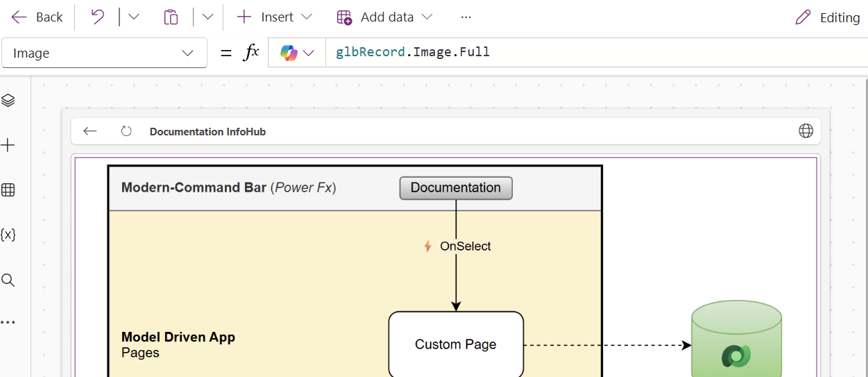
Task: Open the Image property selector dropdown
Action: click(x=104, y=53)
